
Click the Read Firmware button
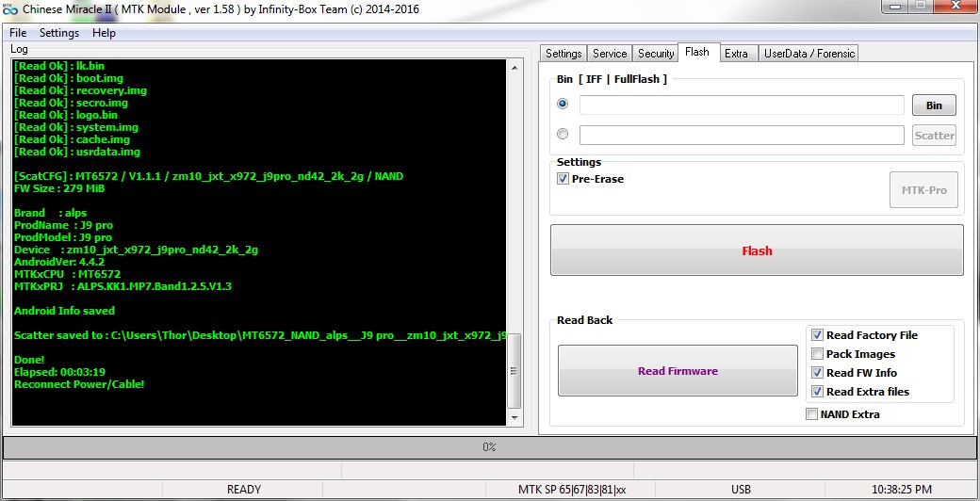678,370
